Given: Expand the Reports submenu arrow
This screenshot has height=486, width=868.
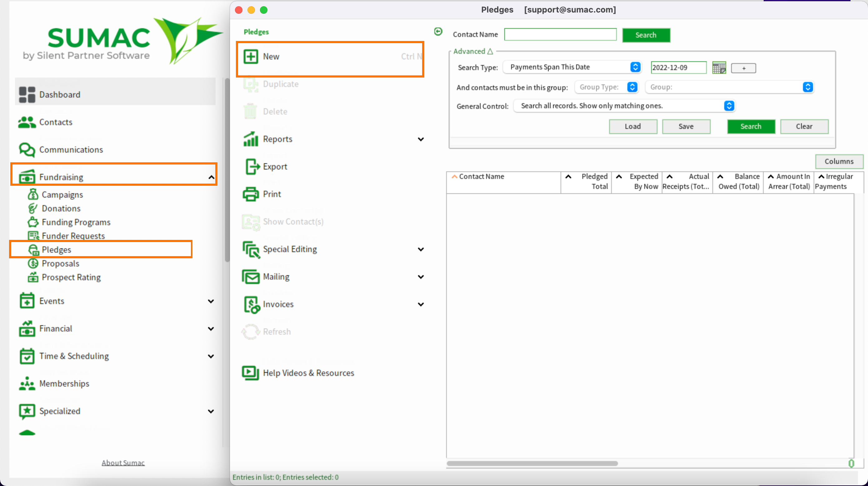Looking at the screenshot, I should (421, 139).
